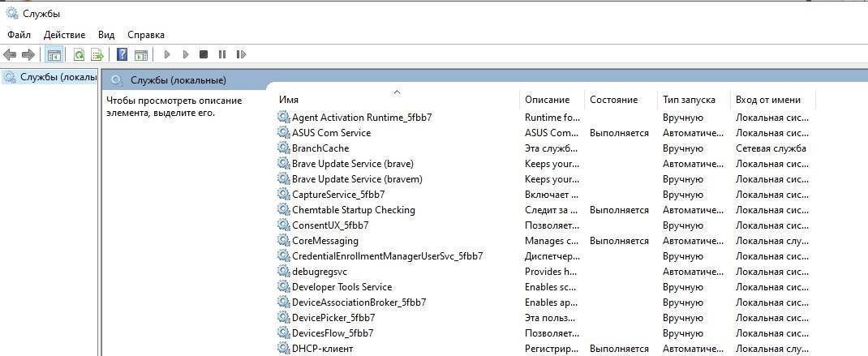
Task: Open the Вид menu
Action: tap(106, 34)
